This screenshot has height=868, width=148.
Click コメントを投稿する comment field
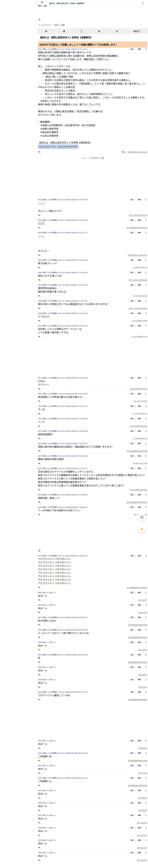tap(92, 158)
